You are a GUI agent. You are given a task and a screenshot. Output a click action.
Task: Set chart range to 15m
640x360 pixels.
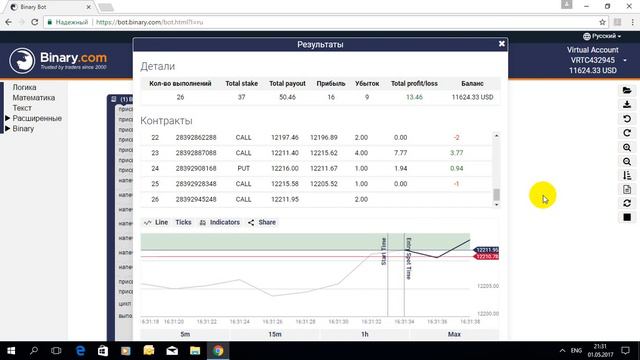(275, 334)
